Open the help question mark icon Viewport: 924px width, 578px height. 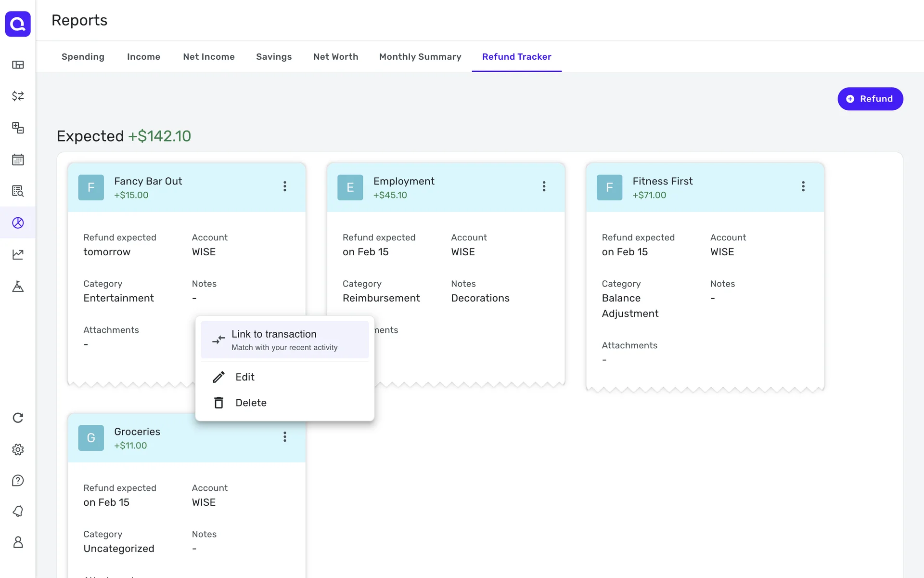pos(18,481)
